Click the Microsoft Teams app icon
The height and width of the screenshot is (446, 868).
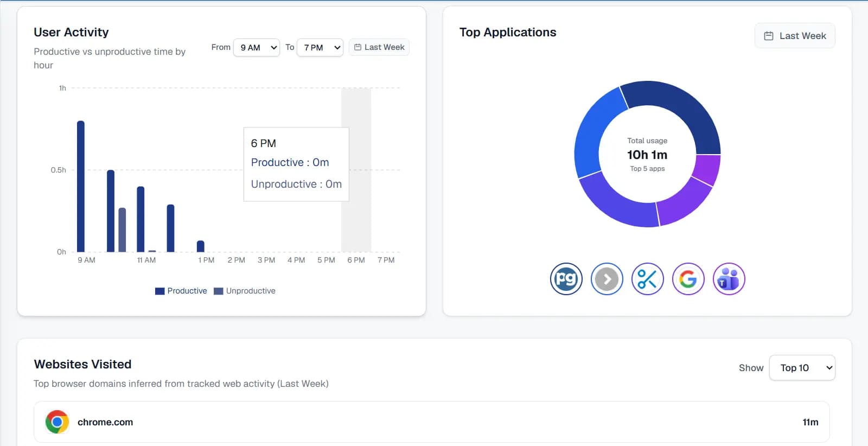point(729,279)
